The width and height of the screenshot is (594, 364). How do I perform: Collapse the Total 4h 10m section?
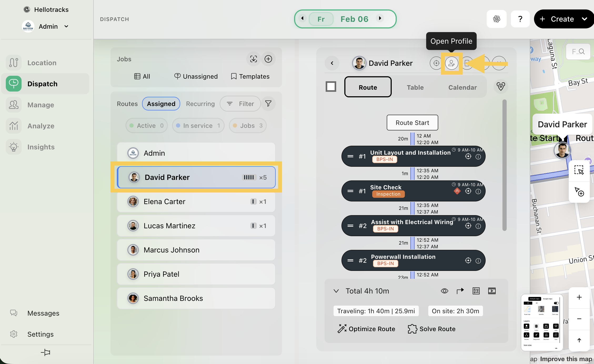tap(336, 291)
